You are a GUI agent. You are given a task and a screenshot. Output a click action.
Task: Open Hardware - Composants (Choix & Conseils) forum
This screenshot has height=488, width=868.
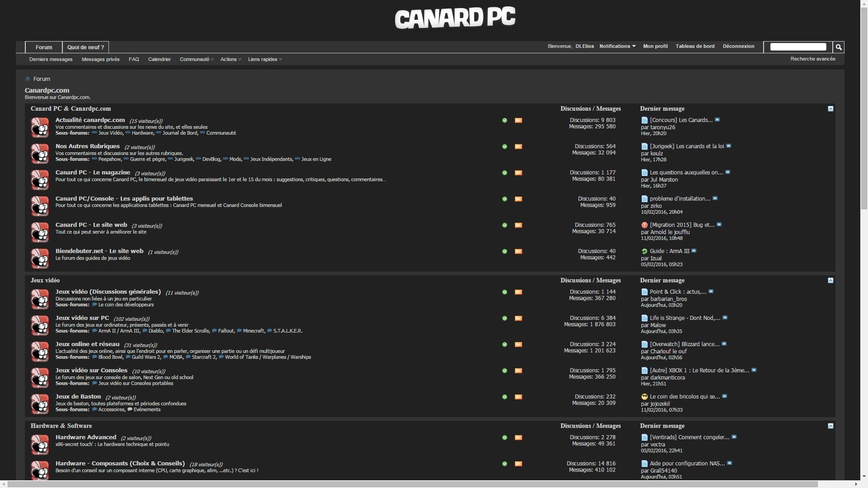(x=120, y=463)
